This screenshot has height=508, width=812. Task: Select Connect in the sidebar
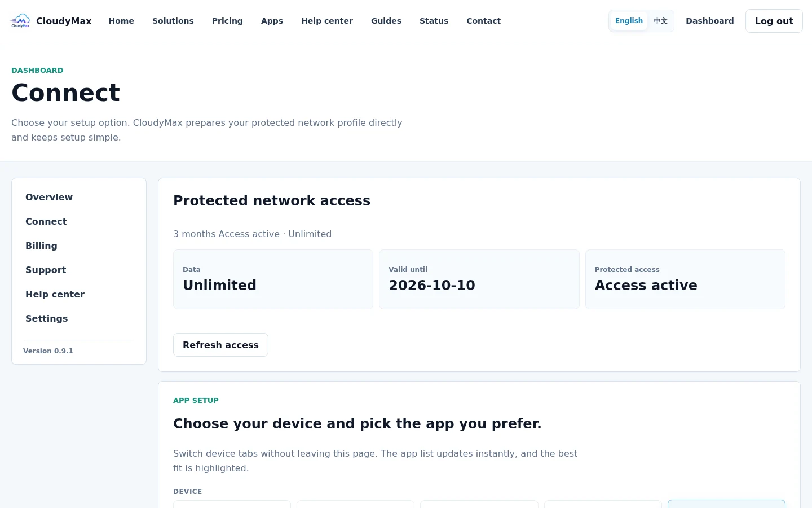[79, 221]
